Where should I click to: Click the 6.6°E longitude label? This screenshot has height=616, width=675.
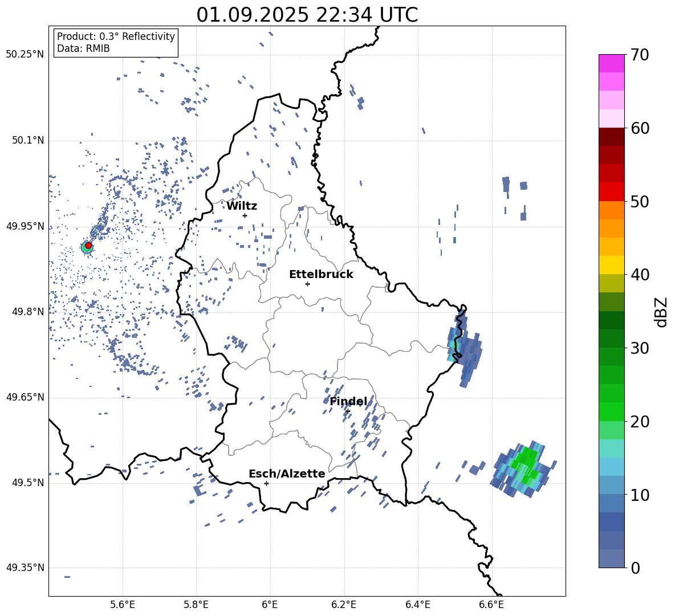click(491, 605)
